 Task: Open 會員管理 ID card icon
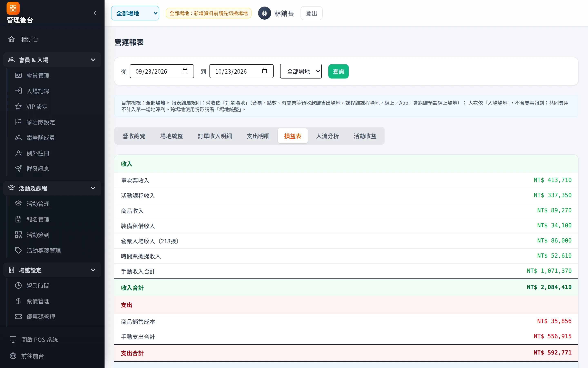point(18,75)
